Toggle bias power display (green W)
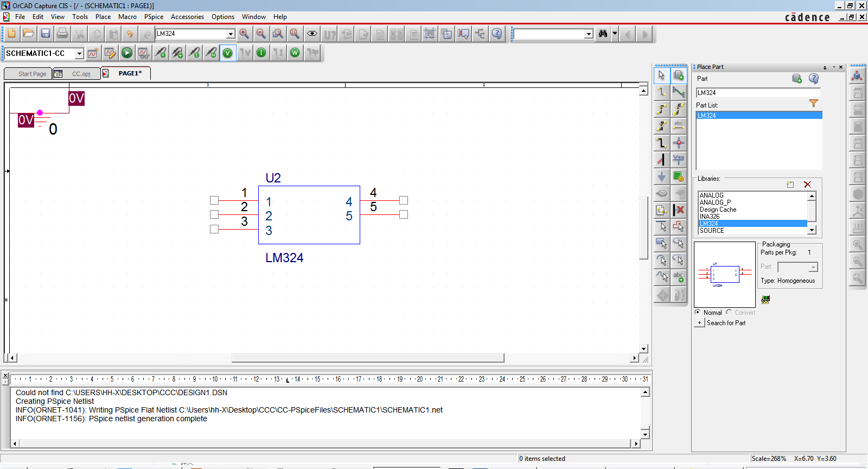This screenshot has width=868, height=469. point(295,53)
